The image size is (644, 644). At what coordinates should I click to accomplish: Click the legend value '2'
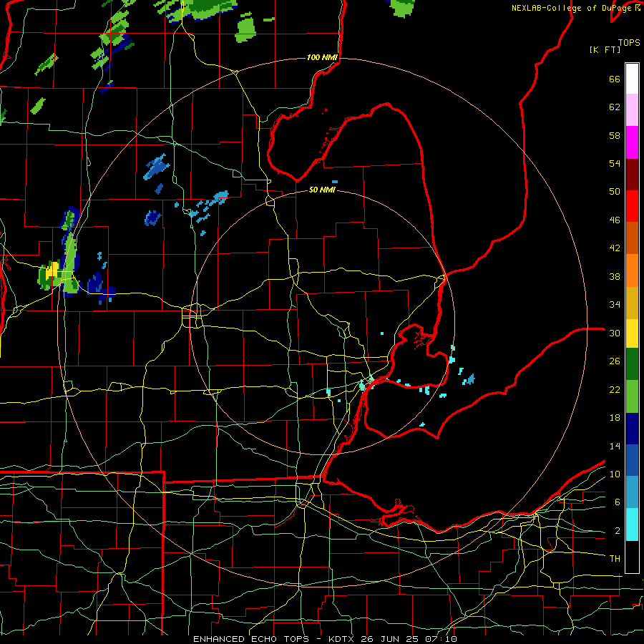click(x=618, y=531)
